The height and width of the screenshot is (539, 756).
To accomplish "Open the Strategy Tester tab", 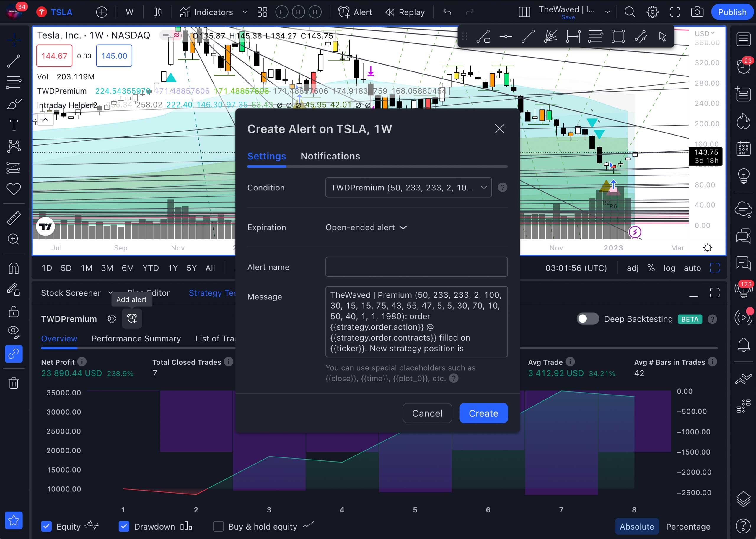I will (212, 293).
